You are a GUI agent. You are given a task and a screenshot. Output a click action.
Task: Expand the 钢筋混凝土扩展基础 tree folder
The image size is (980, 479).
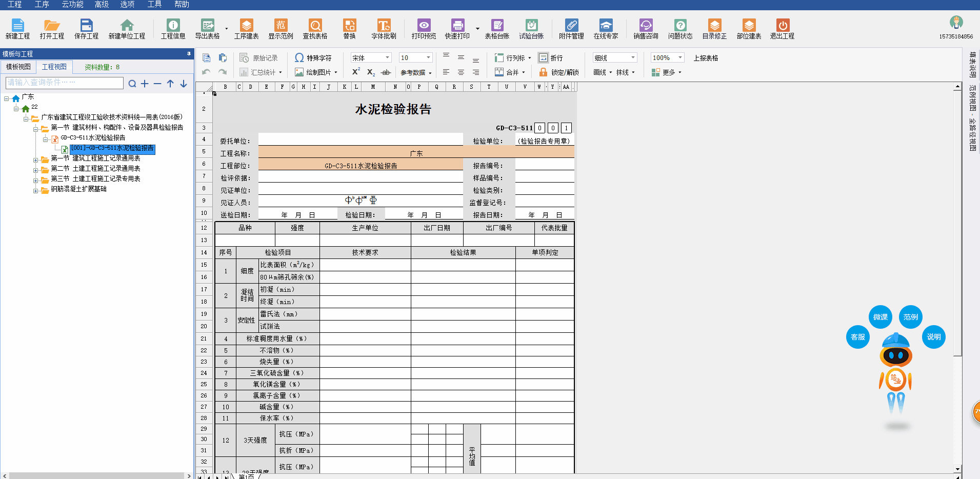click(36, 191)
